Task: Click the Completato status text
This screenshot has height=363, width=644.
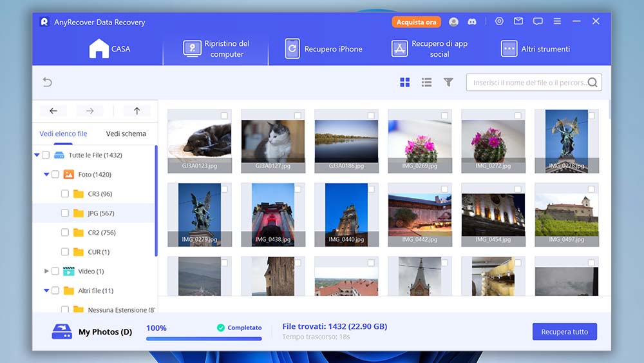Action: [244, 328]
